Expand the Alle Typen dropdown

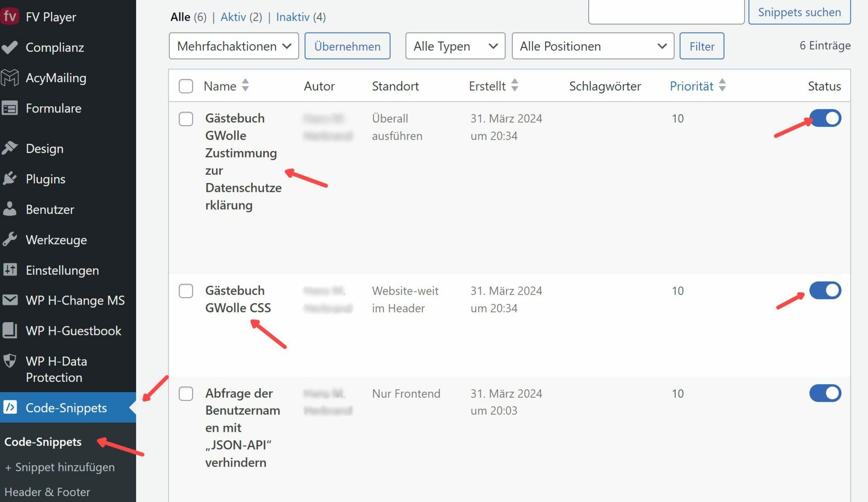(455, 46)
